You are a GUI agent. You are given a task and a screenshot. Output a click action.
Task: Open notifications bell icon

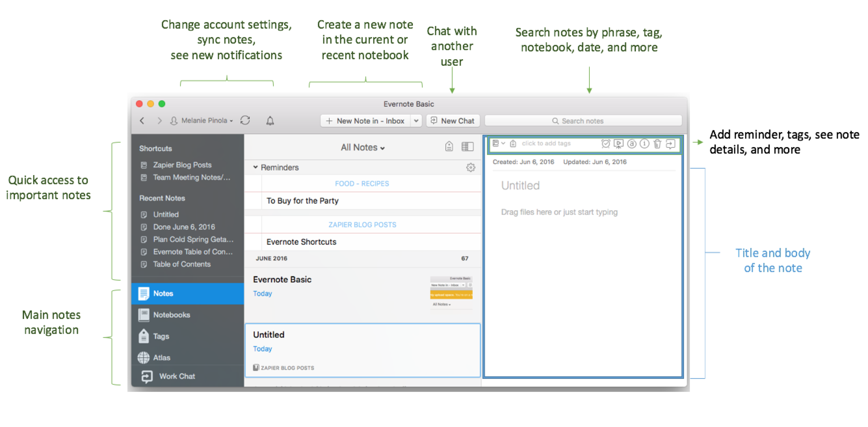(x=270, y=120)
